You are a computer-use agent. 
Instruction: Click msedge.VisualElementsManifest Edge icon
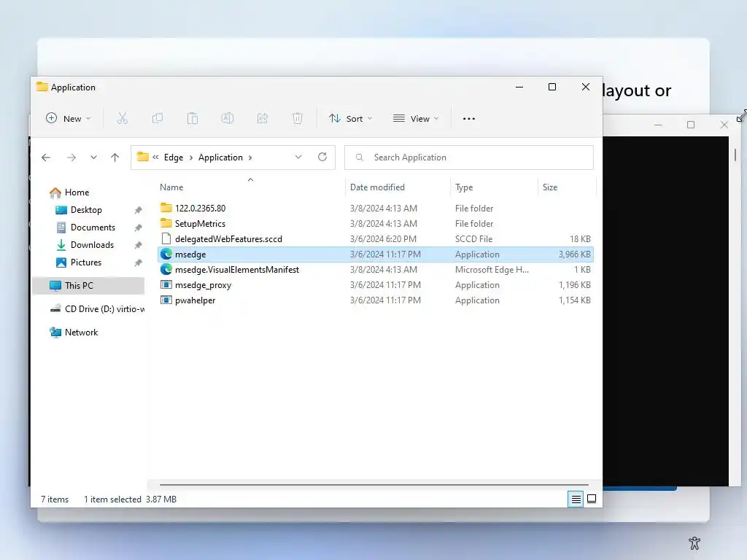coord(166,270)
